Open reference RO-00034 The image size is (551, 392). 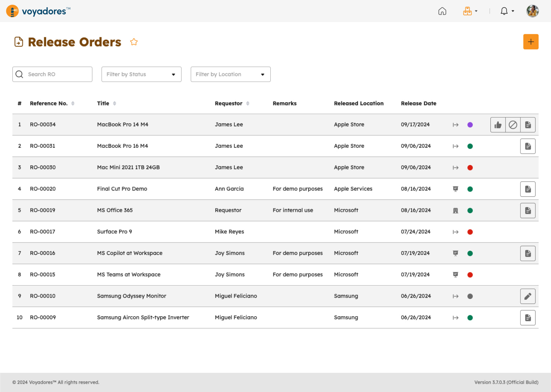pos(43,124)
